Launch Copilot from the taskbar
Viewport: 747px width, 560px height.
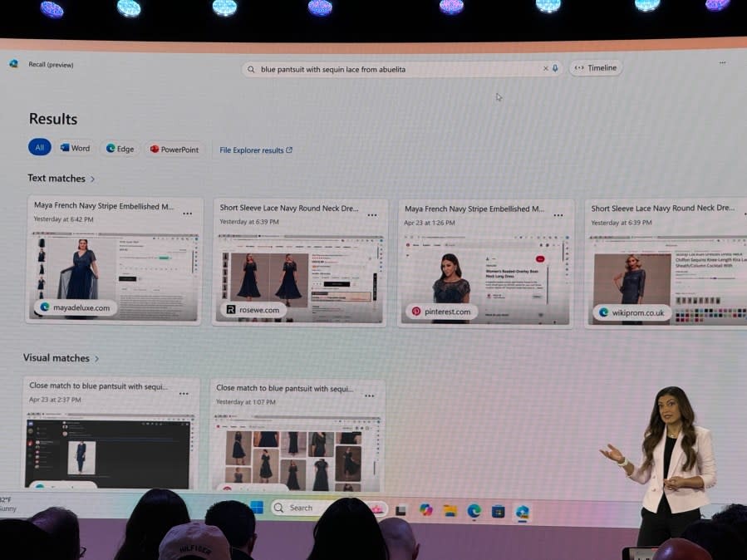[426, 510]
